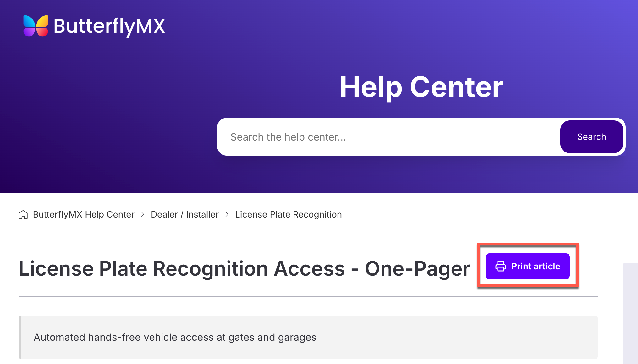Viewport: 638px width, 364px height.
Task: Click the ButterflyMX wordmark text
Action: [109, 26]
